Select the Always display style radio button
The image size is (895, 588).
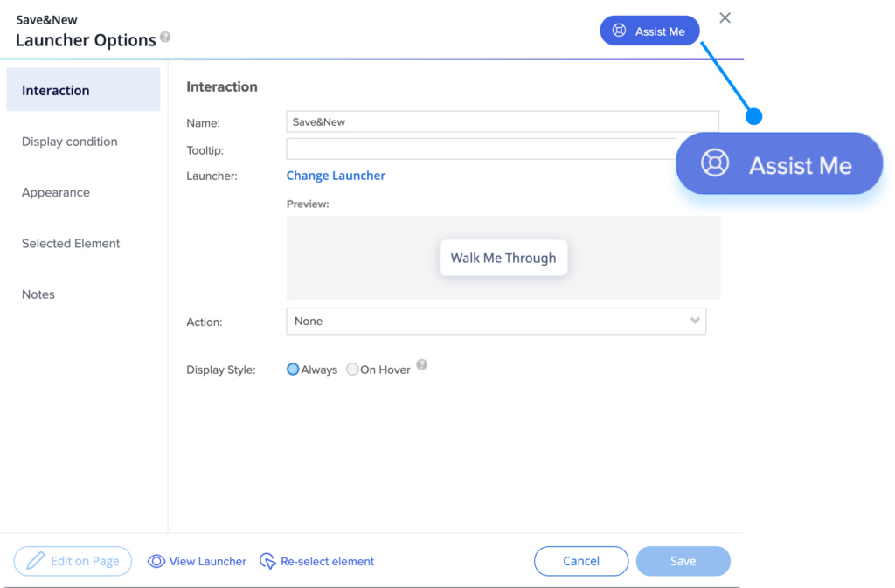[x=293, y=370]
